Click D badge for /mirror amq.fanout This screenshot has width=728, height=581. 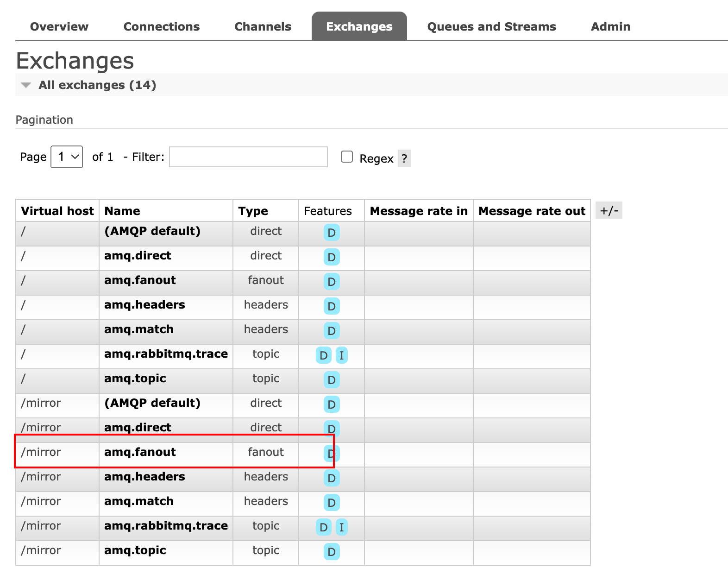(x=332, y=454)
